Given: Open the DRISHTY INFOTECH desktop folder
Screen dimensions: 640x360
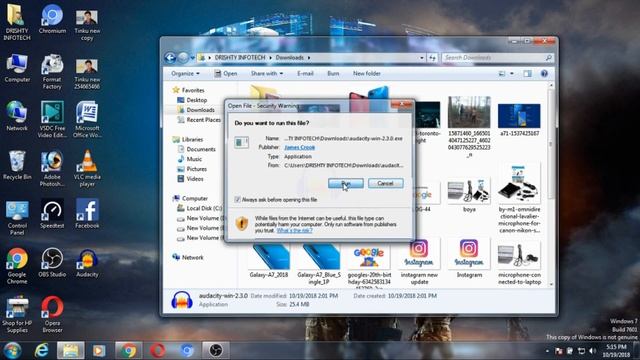Looking at the screenshot, I should [x=16, y=22].
